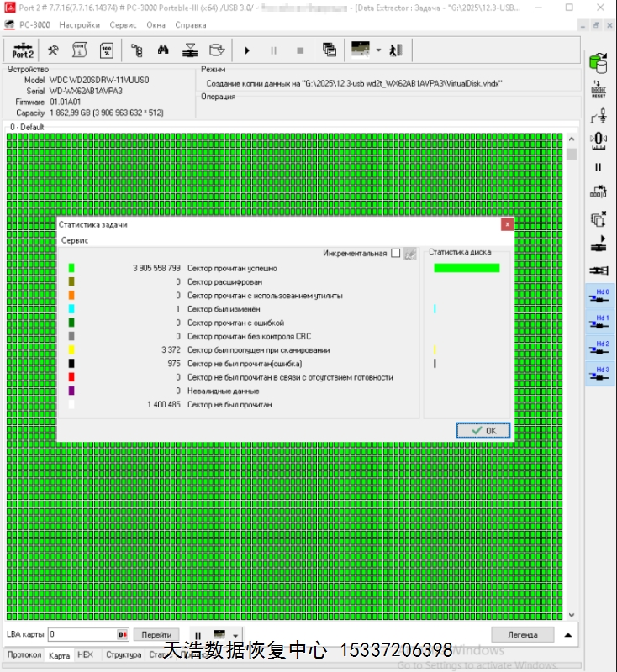Open the map mode dropdown near Перейти
The width and height of the screenshot is (617, 672).
(x=235, y=635)
